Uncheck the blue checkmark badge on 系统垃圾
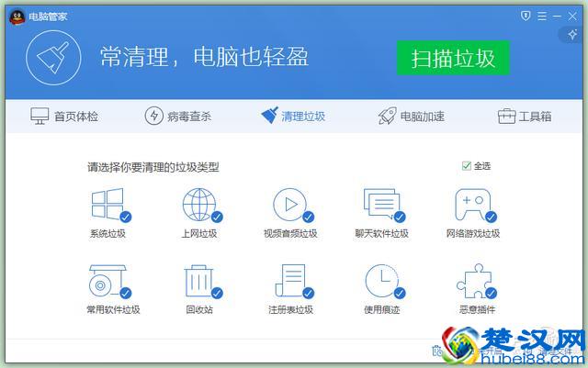The height and width of the screenshot is (368, 588). pyautogui.click(x=126, y=217)
